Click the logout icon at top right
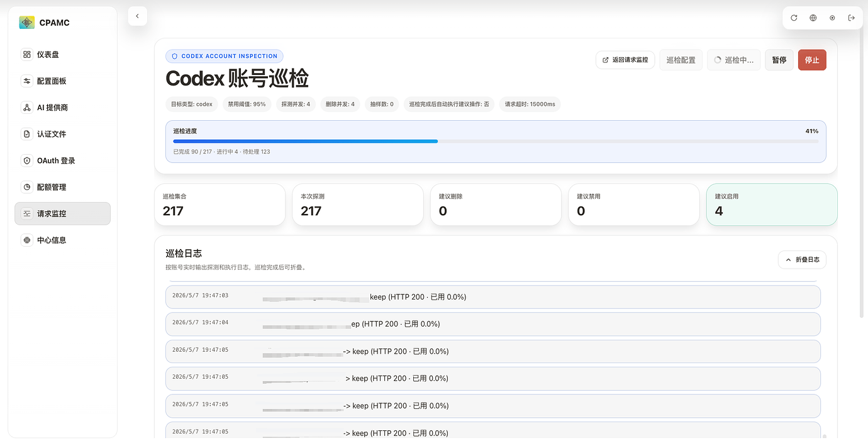Image resolution: width=868 pixels, height=448 pixels. point(852,18)
